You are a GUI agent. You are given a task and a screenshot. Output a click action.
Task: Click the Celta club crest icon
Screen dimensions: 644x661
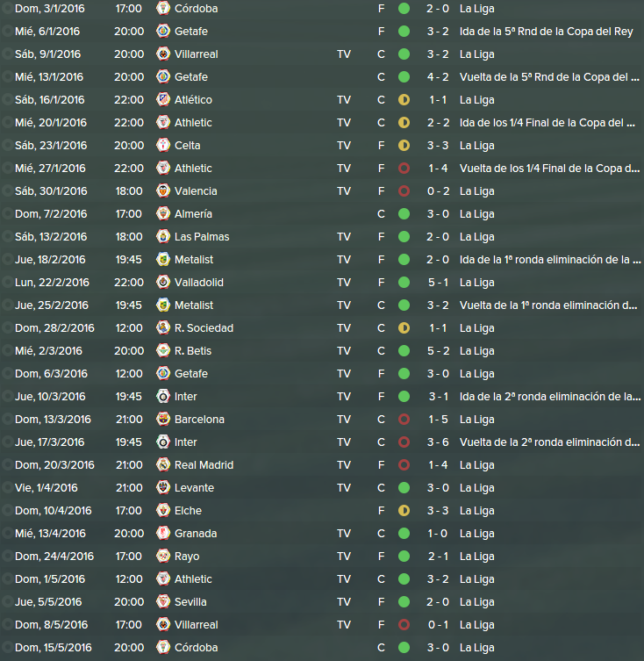pyautogui.click(x=163, y=145)
